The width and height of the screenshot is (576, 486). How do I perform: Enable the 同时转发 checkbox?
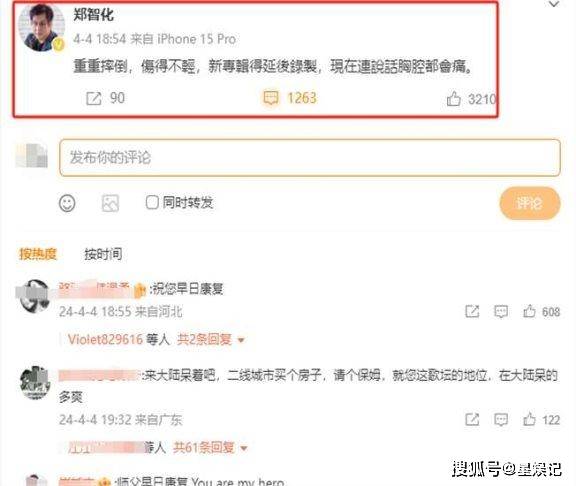click(152, 202)
